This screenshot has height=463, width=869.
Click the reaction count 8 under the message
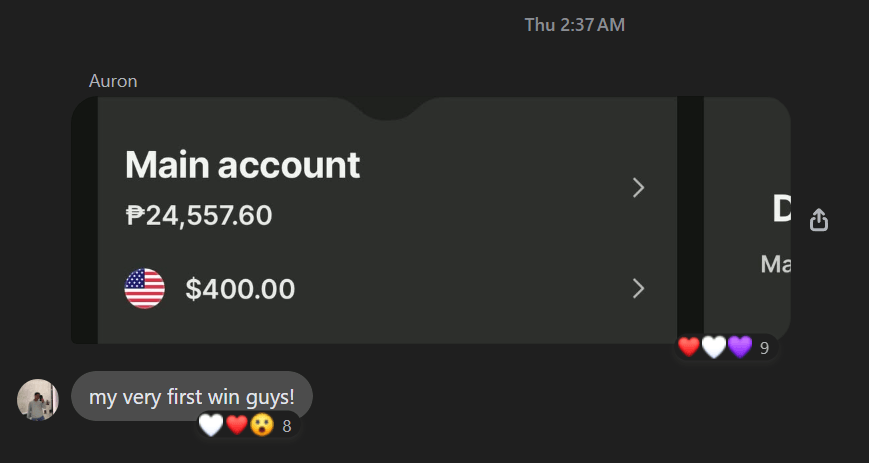click(x=287, y=426)
